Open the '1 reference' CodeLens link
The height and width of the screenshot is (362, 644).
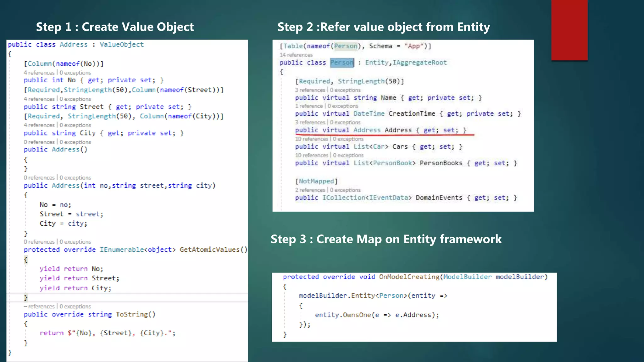[309, 106]
